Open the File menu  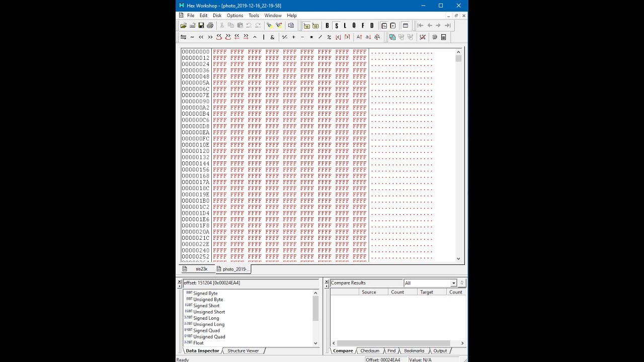click(191, 16)
